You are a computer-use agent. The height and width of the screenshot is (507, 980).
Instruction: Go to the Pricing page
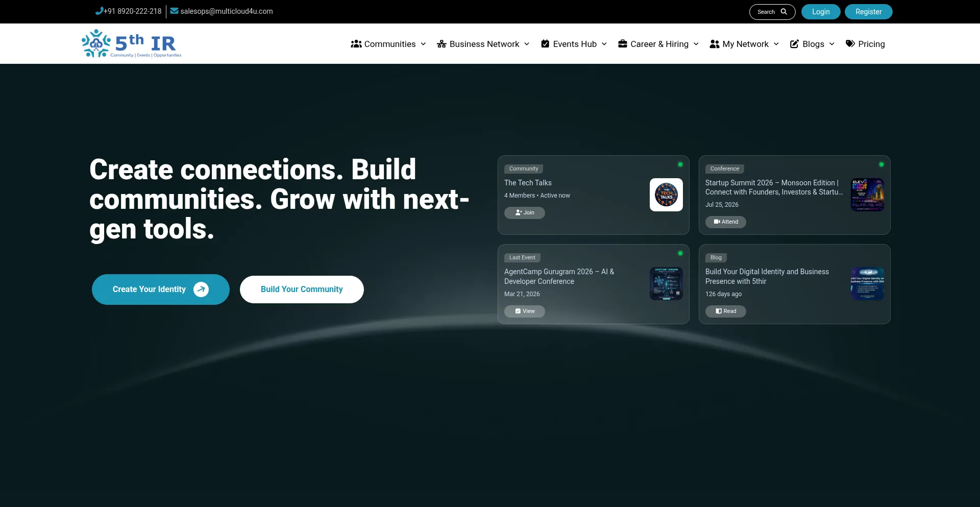coord(865,44)
